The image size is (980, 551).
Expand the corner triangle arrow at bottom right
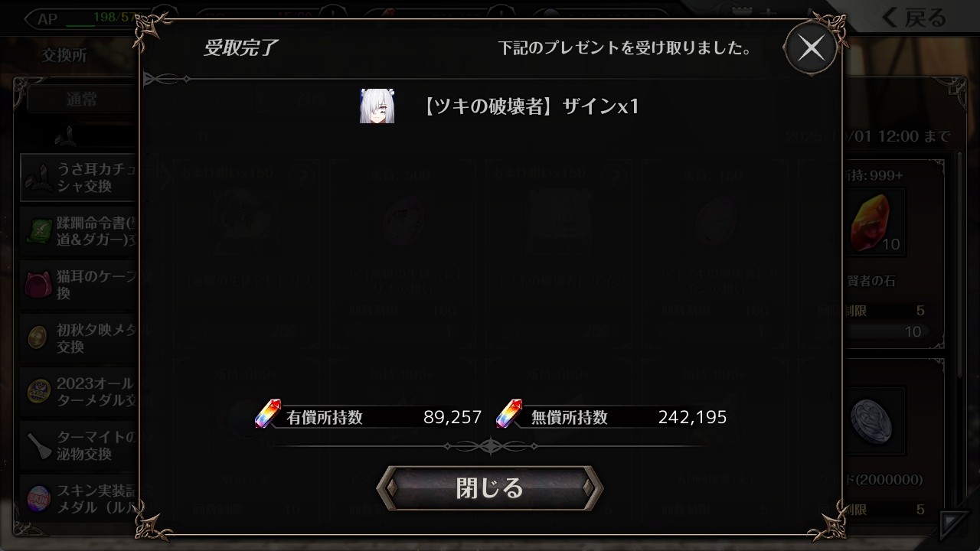coord(953,524)
